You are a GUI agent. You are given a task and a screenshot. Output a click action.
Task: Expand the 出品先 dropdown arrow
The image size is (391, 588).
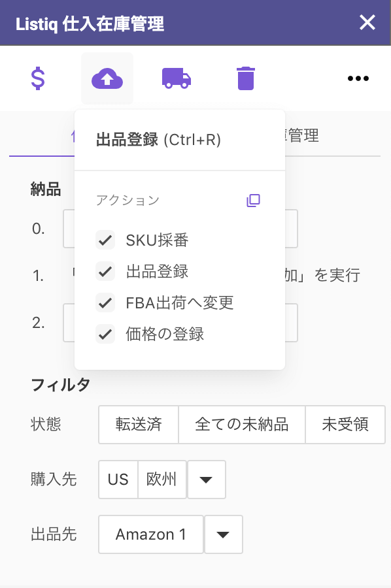coord(224,534)
